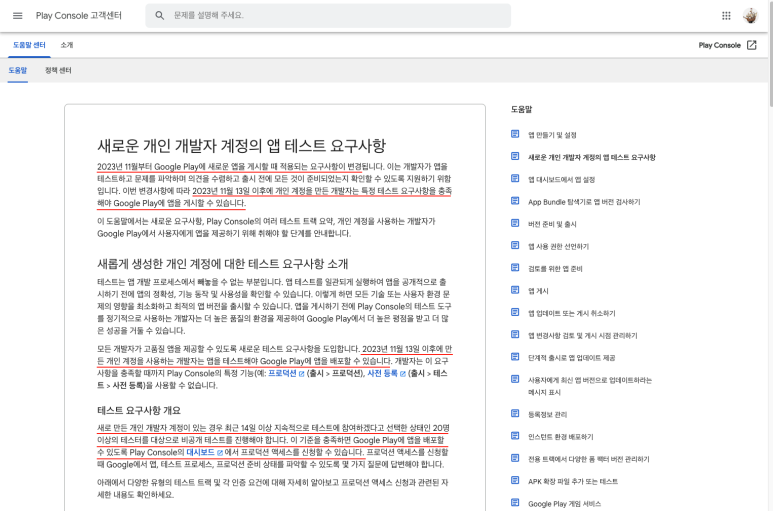The width and height of the screenshot is (773, 511).
Task: Open 전용 트랙에서 다양한 폼 팩터 버전 관리하기
Action: (589, 459)
